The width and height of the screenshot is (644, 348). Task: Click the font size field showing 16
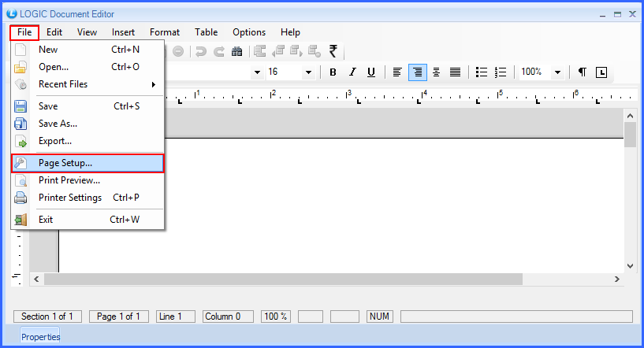[x=285, y=72]
